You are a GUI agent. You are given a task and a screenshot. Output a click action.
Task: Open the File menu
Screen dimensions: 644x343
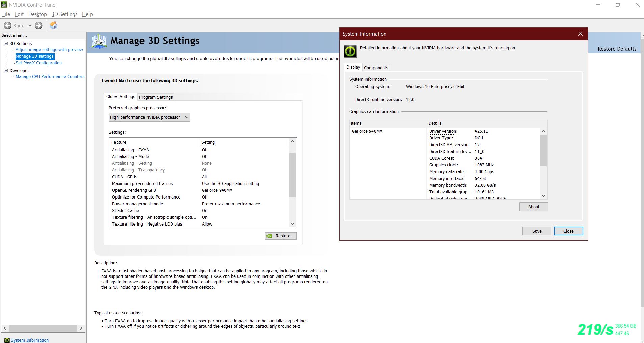[6, 14]
